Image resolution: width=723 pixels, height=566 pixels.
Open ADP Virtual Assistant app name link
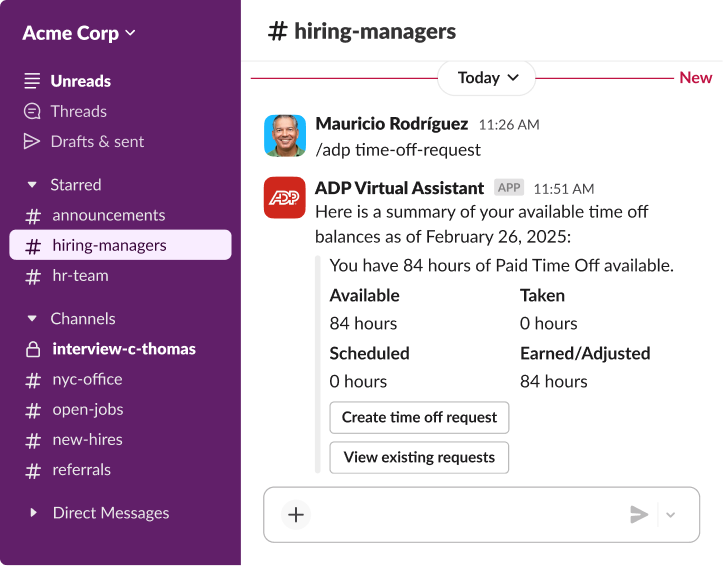399,188
